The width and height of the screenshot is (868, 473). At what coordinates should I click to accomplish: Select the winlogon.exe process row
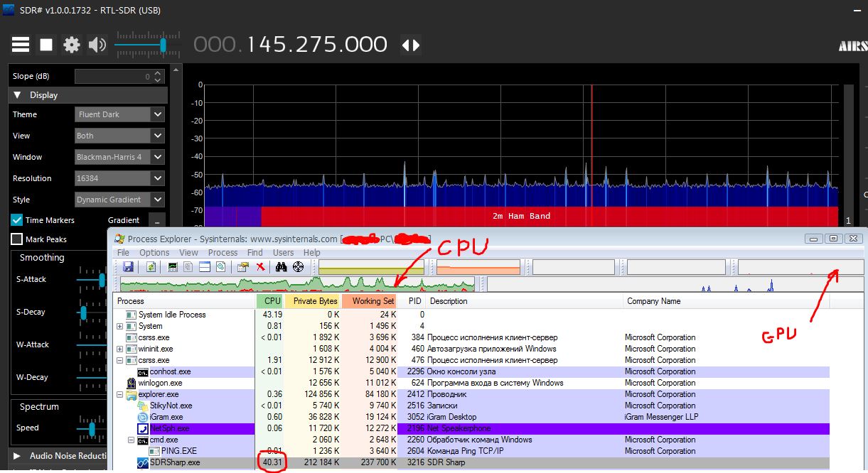point(472,383)
